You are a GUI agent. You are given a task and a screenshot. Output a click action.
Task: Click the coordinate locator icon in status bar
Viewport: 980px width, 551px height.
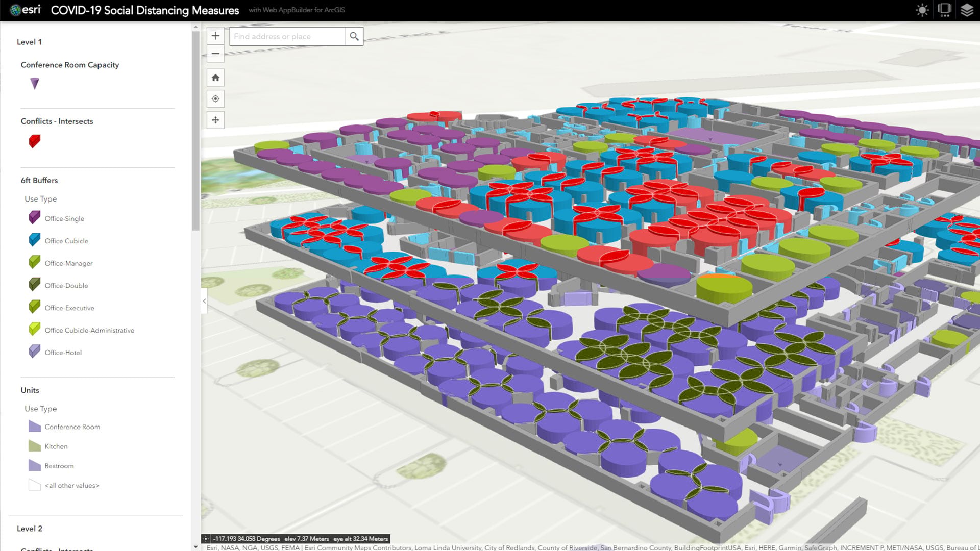click(206, 539)
